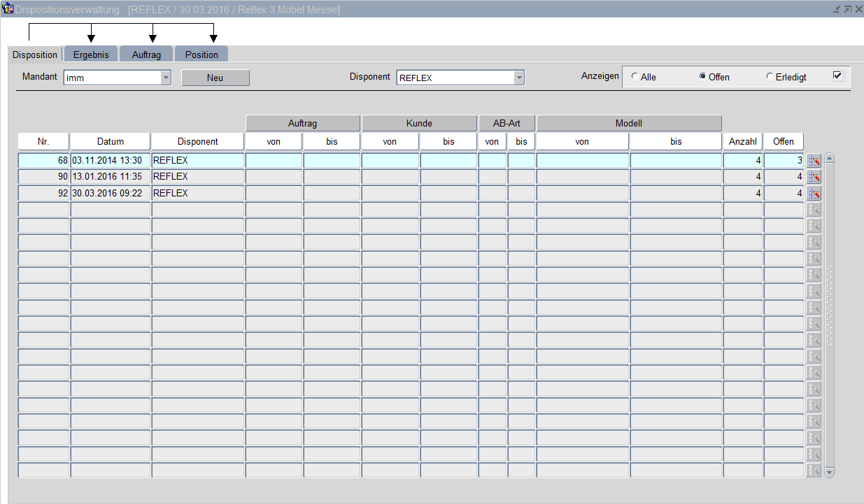
Task: Click the Auftrag von field in row 68
Action: 274,161
